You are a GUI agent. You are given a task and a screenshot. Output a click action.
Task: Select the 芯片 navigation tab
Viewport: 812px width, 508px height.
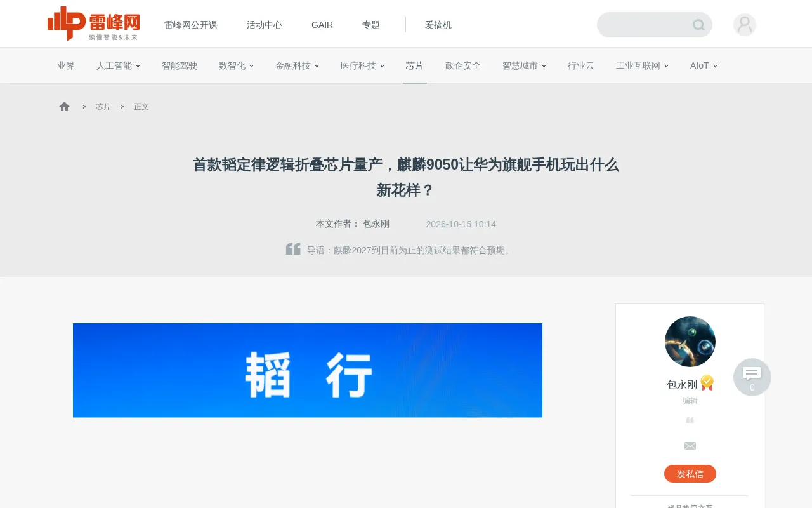click(415, 65)
